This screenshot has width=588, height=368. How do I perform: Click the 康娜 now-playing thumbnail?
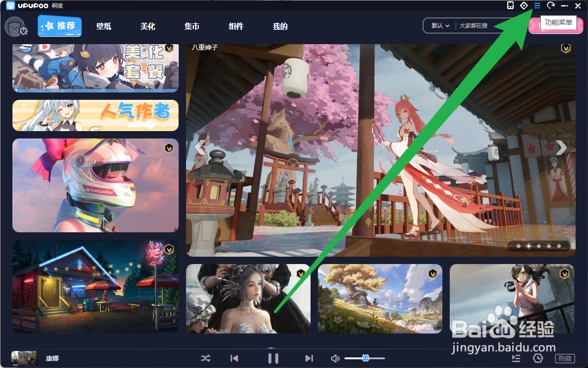point(25,358)
